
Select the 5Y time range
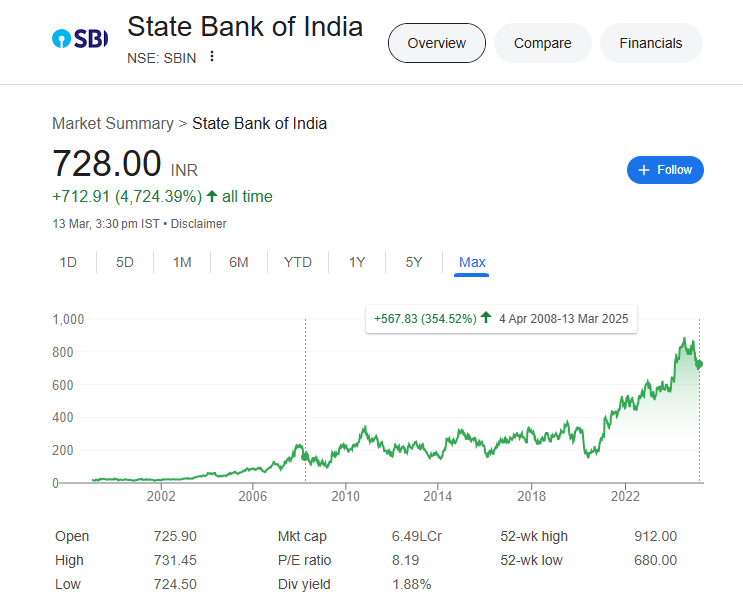click(x=414, y=262)
